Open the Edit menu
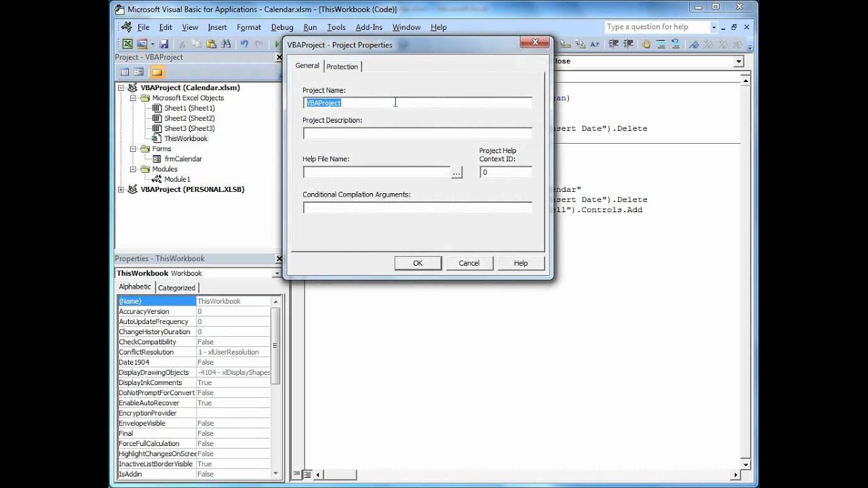The height and width of the screenshot is (488, 868). point(165,27)
